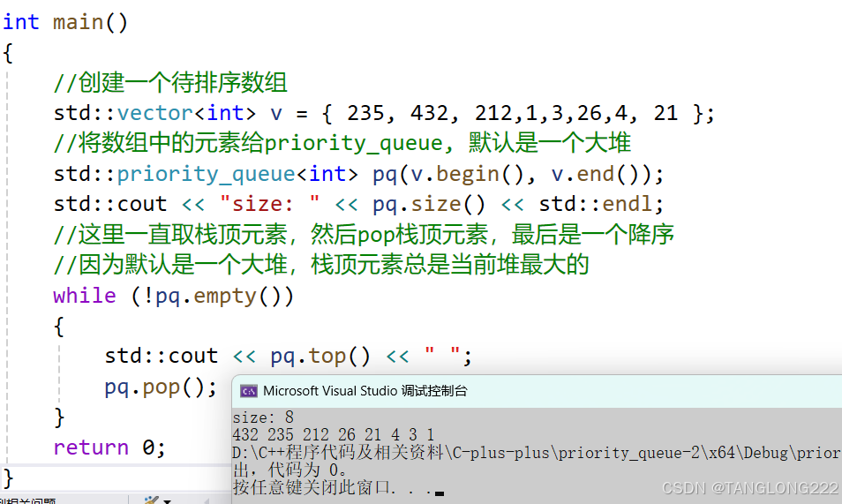Viewport: 842px width, 504px height.
Task: Click the 'while (!pq.empty())' line
Action: pos(174,296)
